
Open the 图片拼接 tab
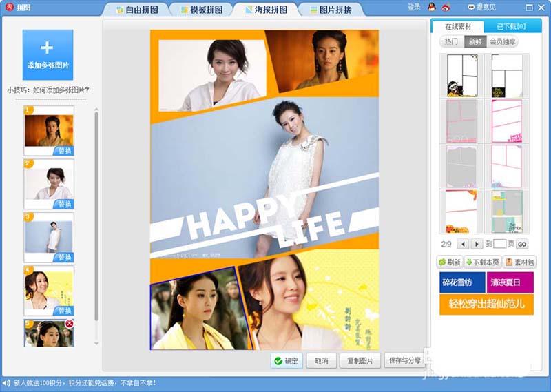click(x=331, y=10)
